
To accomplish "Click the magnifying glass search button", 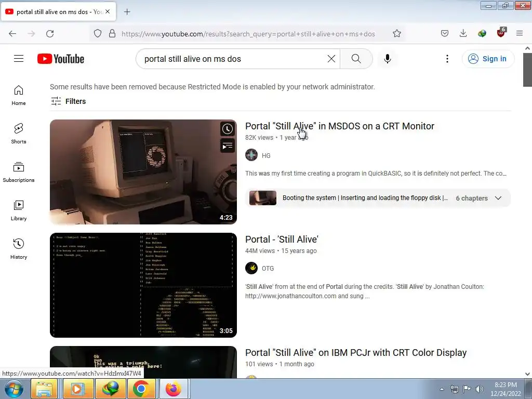I will point(356,59).
